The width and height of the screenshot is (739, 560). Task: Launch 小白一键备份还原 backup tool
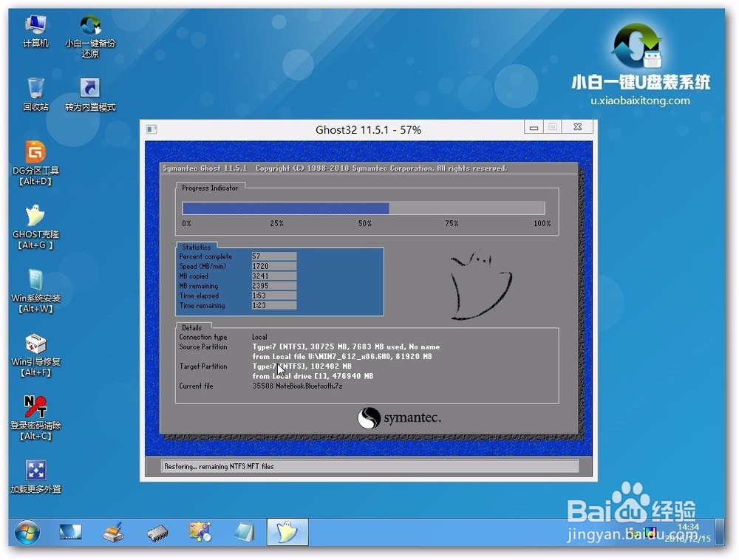89,24
